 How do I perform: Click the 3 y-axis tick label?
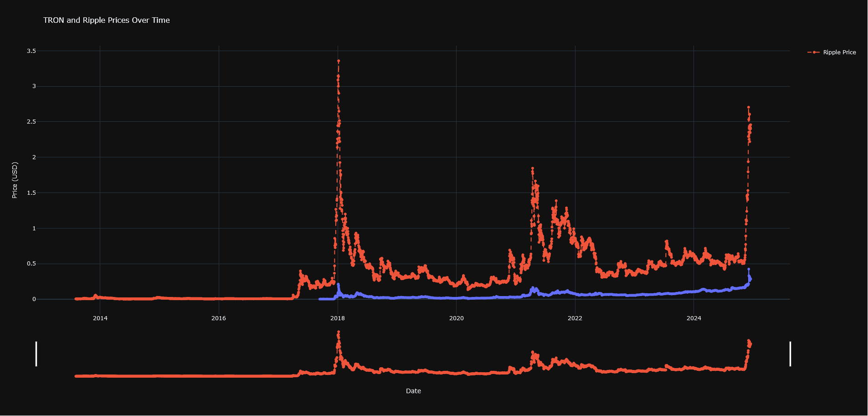click(34, 86)
